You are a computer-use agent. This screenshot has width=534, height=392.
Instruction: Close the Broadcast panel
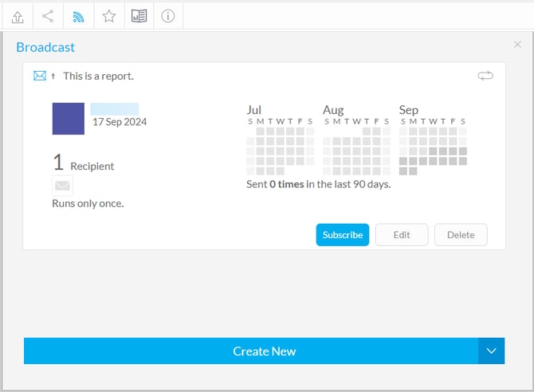(x=517, y=45)
